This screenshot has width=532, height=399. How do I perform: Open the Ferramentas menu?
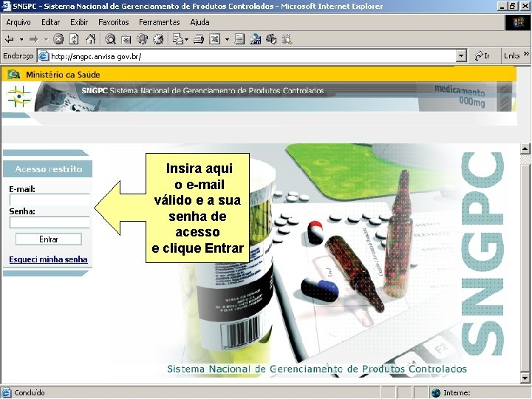[159, 22]
